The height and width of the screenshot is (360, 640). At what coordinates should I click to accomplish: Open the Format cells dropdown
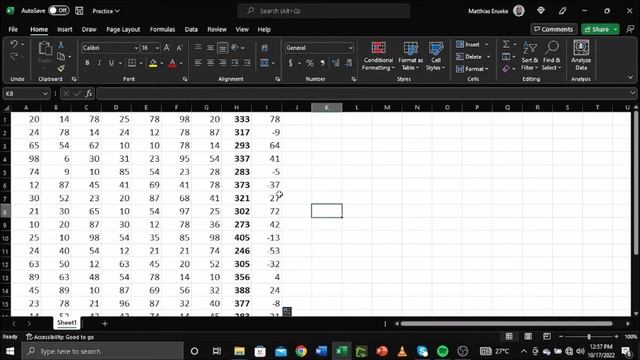[x=472, y=69]
